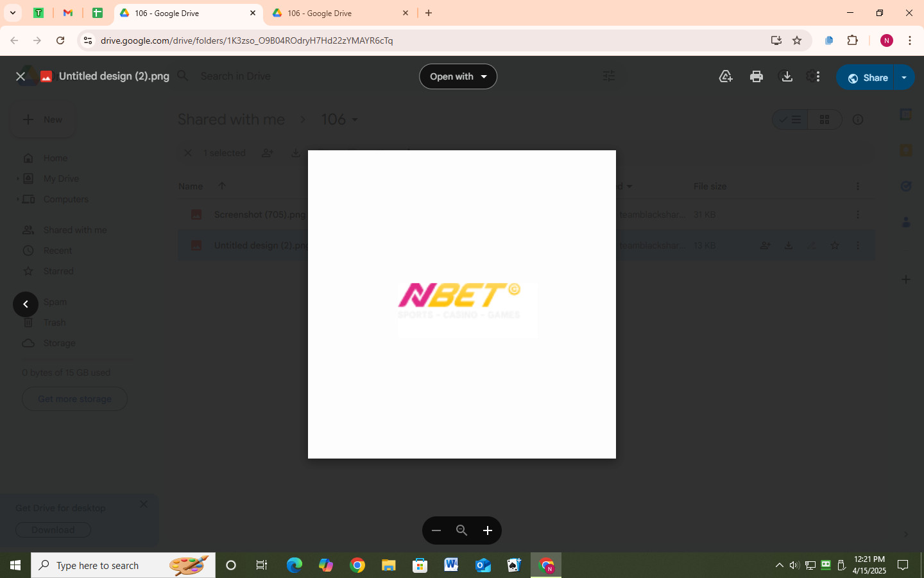
Task: Add shortcut to Drive icon in preview
Action: [726, 76]
